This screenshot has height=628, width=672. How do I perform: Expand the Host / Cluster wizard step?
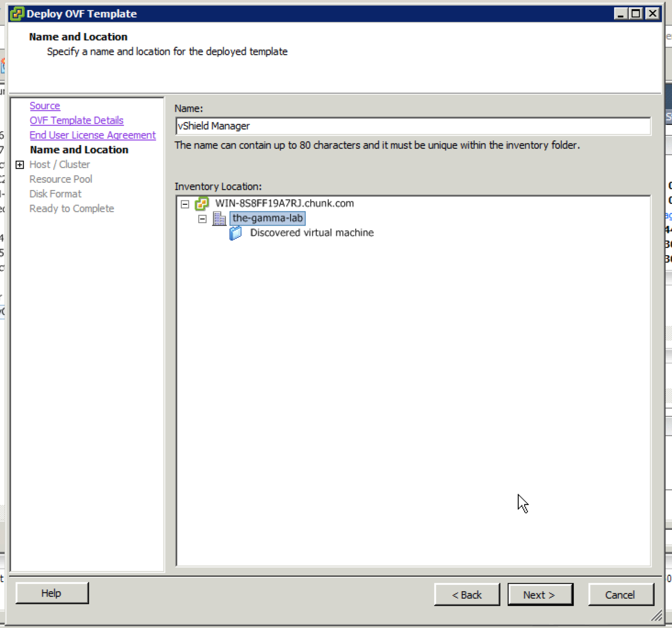(20, 165)
